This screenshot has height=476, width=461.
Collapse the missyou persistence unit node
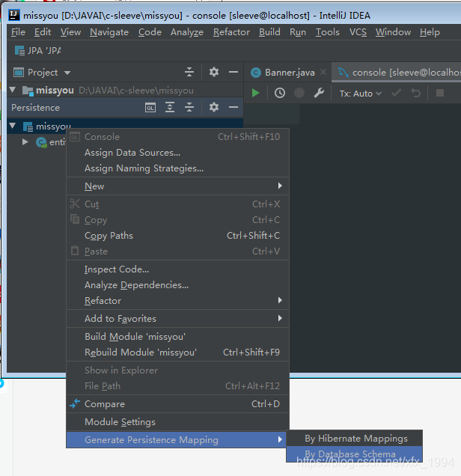pos(13,126)
